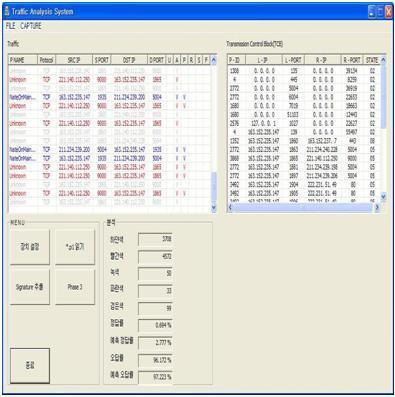Click TCB table vertical scrollbar thumb
This screenshot has width=395, height=397.
click(x=383, y=97)
